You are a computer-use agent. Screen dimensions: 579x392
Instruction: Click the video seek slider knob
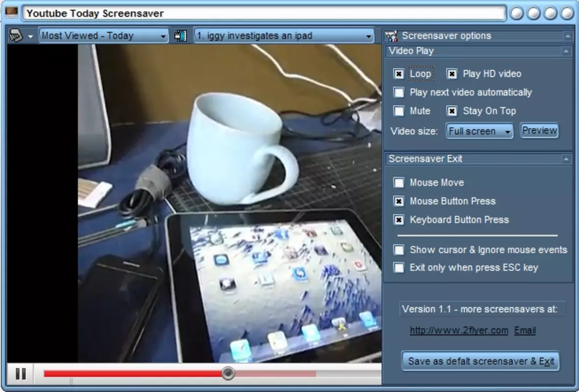pyautogui.click(x=228, y=373)
